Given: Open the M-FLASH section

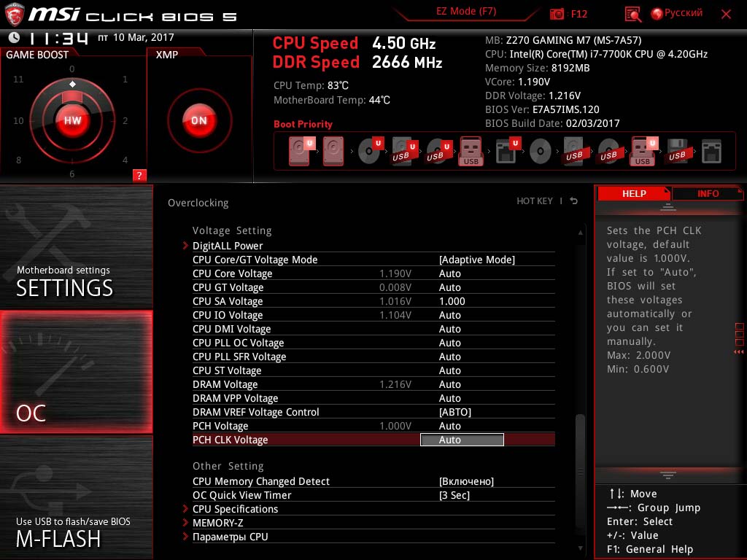Looking at the screenshot, I should [x=76, y=497].
